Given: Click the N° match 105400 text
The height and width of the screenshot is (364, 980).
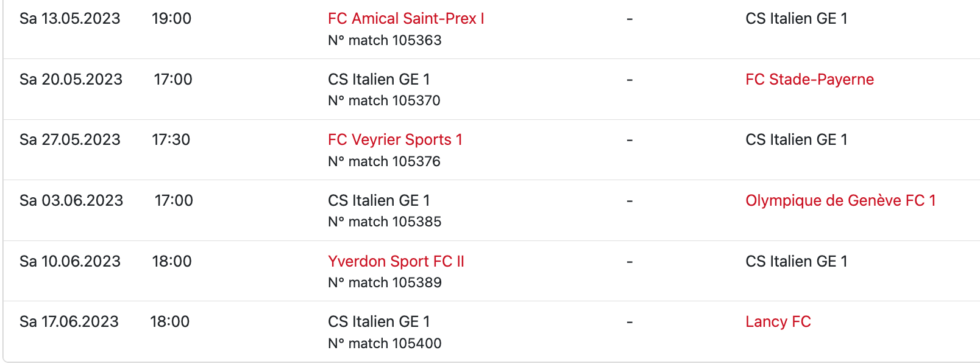Looking at the screenshot, I should click(x=385, y=343).
